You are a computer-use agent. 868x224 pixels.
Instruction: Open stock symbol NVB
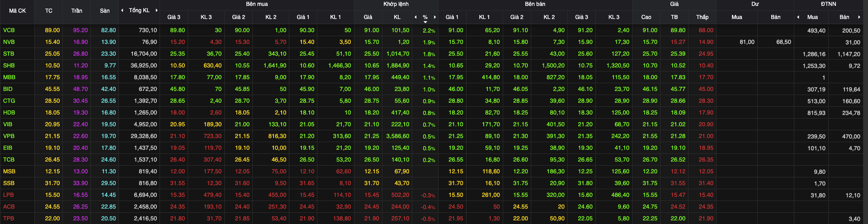pyautogui.click(x=9, y=42)
